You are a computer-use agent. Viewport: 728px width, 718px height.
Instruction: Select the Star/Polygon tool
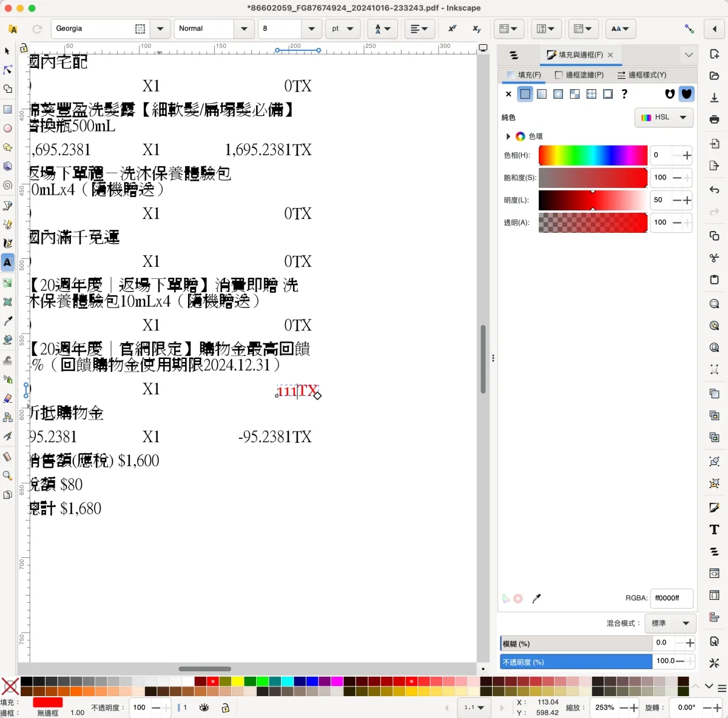click(7, 147)
